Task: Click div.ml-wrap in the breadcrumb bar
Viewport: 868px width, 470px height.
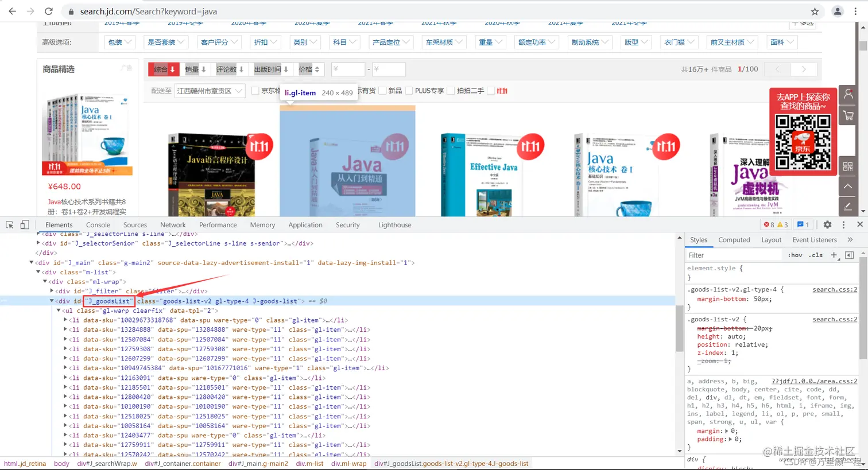Action: point(348,464)
